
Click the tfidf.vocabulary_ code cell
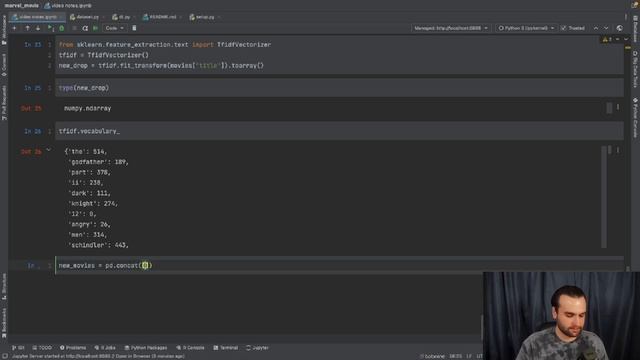pyautogui.click(x=339, y=131)
